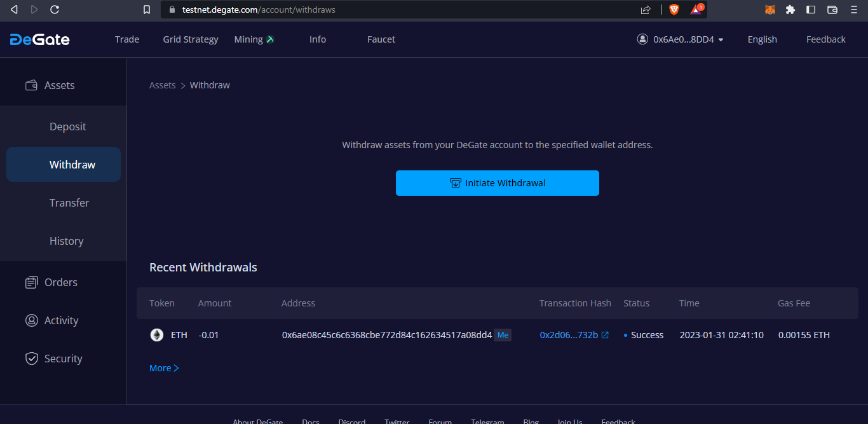Image resolution: width=868 pixels, height=424 pixels.
Task: Click the Recent Withdrawals heading
Action: click(203, 268)
